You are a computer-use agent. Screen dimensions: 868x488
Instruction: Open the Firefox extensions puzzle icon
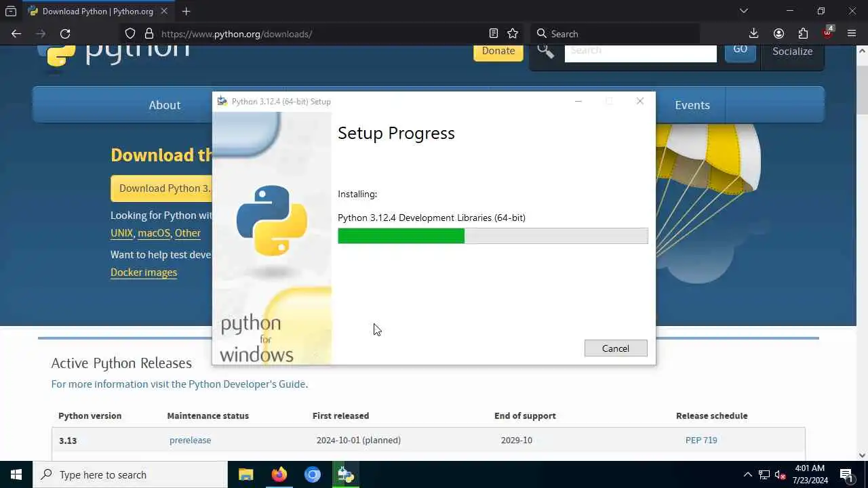803,34
